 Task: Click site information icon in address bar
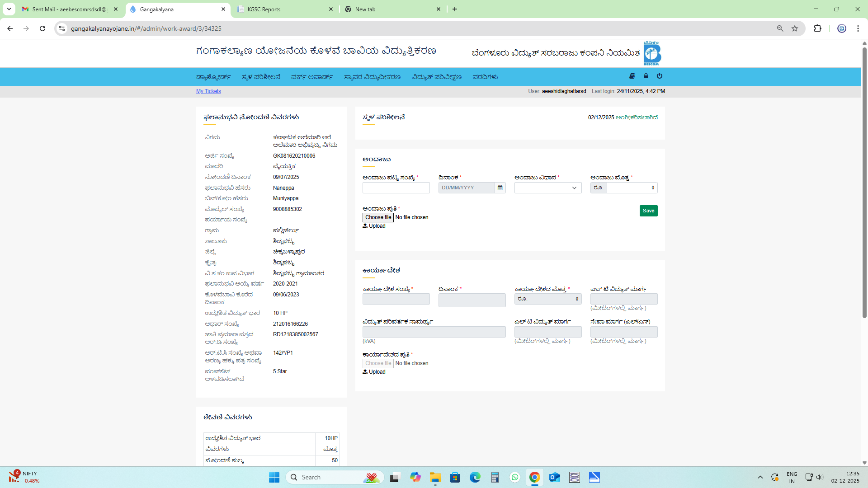(62, 28)
